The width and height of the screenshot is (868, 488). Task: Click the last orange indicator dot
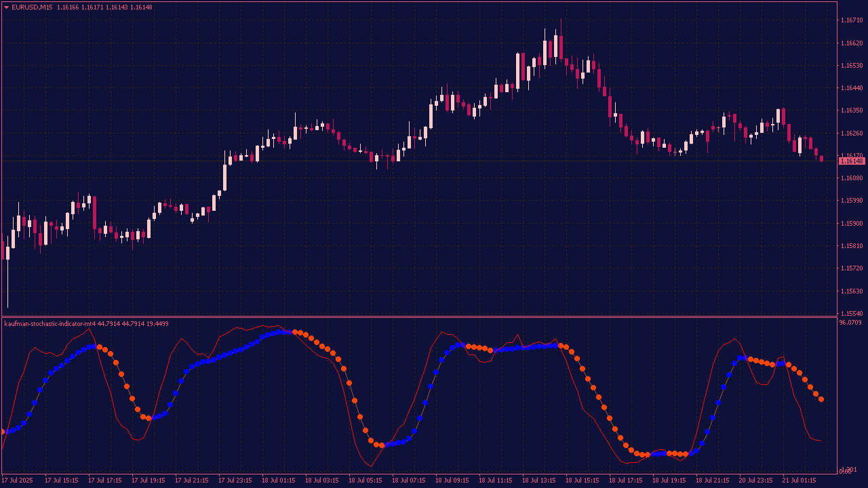coord(821,400)
